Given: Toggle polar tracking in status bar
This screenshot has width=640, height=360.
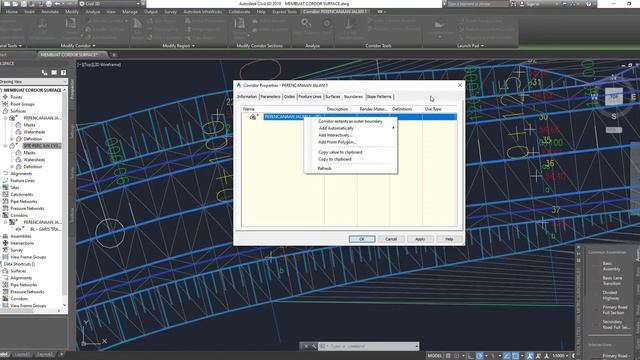Looking at the screenshot, I should (x=480, y=356).
